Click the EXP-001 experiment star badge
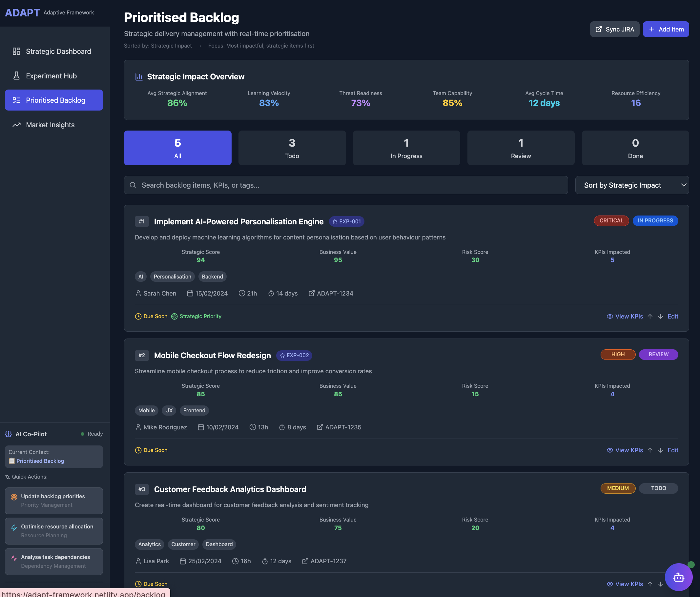The width and height of the screenshot is (700, 597). pyautogui.click(x=346, y=221)
